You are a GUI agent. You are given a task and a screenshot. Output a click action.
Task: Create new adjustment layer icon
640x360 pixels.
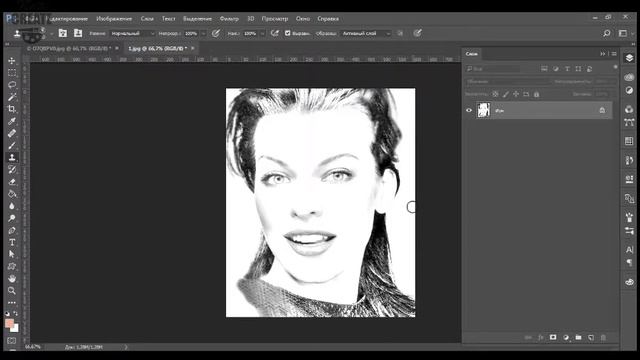tap(566, 338)
